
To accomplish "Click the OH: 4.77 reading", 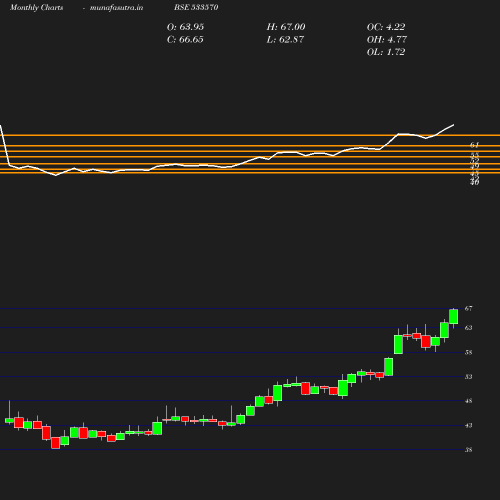I will click(x=387, y=40).
